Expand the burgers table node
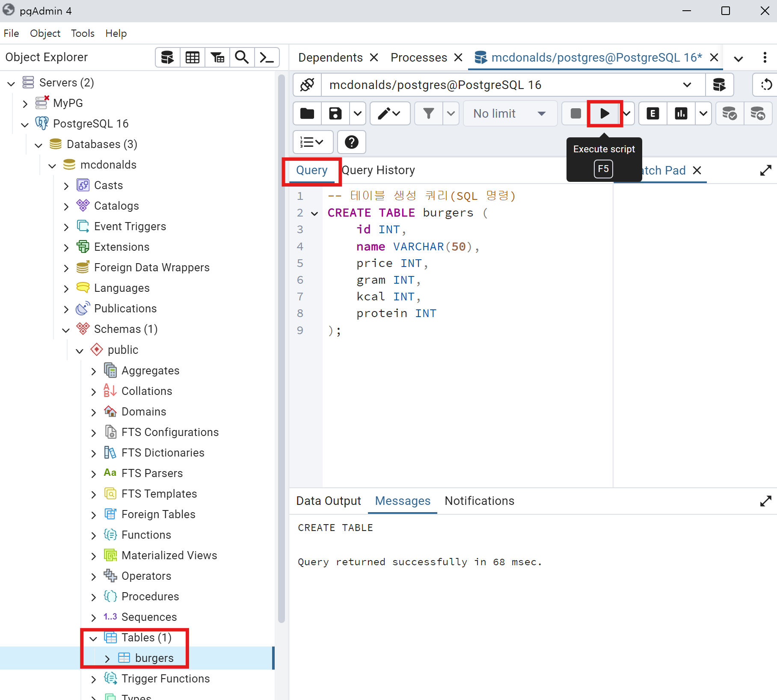777x700 pixels. pyautogui.click(x=107, y=659)
